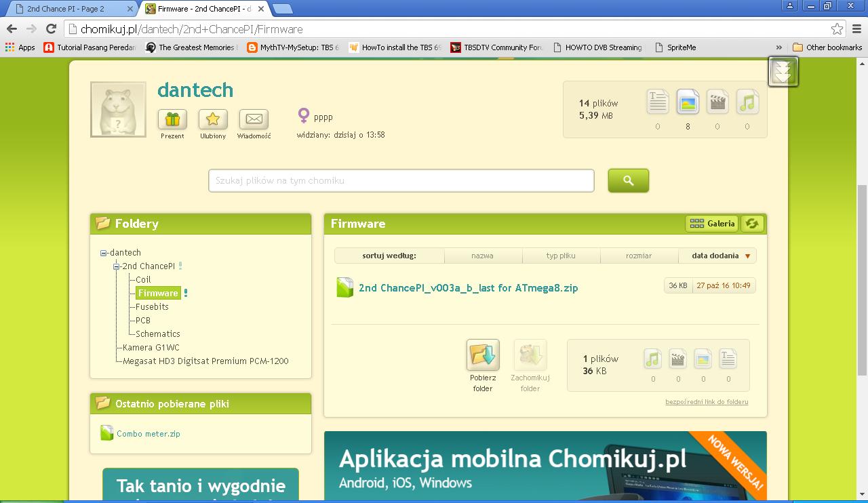Screen dimensions: 868x503
Task: Click the folder documents count icon
Action: pyautogui.click(x=728, y=359)
